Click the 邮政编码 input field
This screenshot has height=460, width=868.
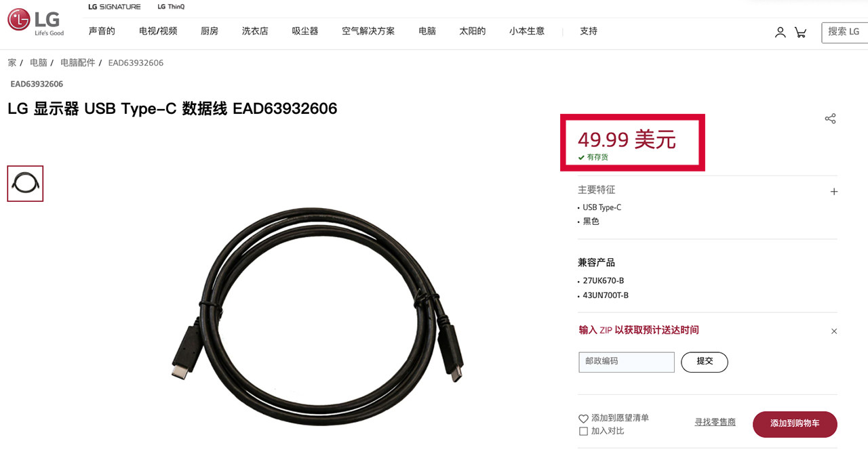(627, 362)
